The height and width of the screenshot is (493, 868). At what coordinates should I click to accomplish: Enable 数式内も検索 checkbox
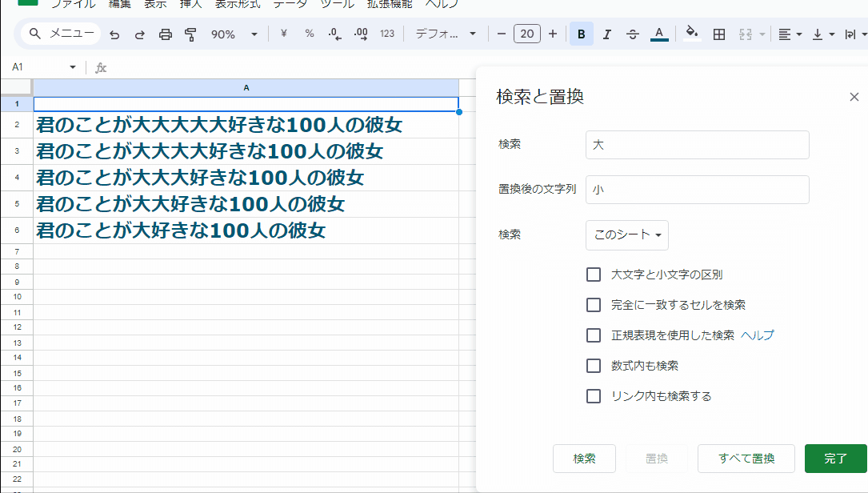(x=594, y=366)
